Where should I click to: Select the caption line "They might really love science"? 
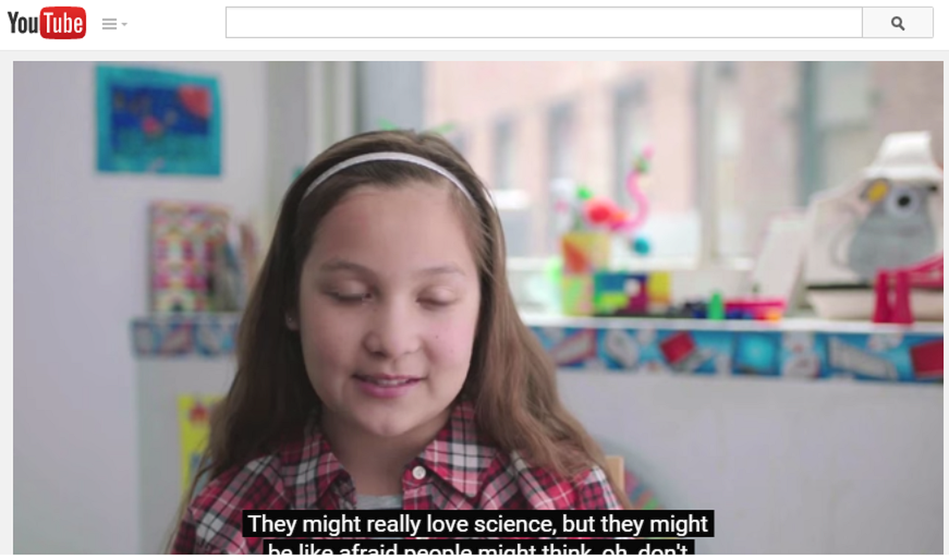(402, 524)
